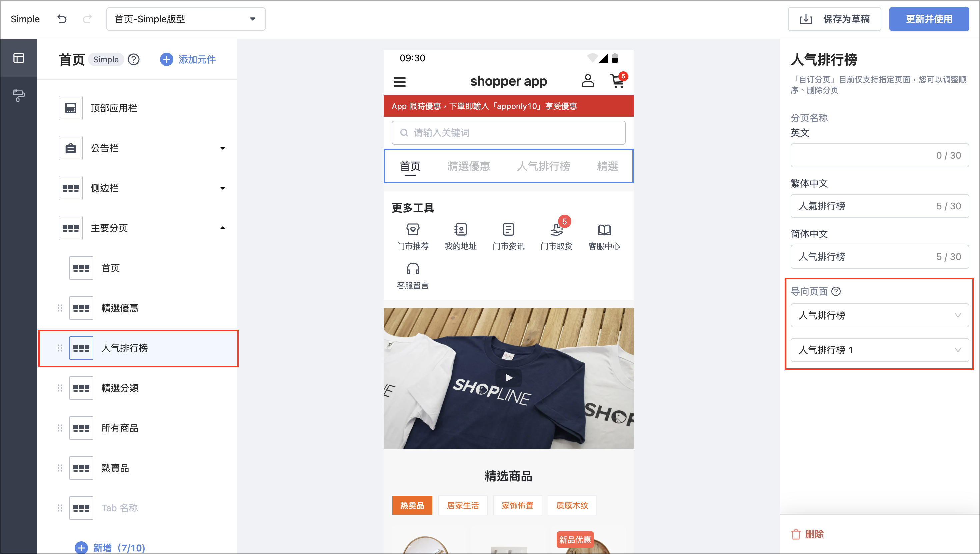Select the 居家生活 category chip
Image resolution: width=980 pixels, height=554 pixels.
463,505
